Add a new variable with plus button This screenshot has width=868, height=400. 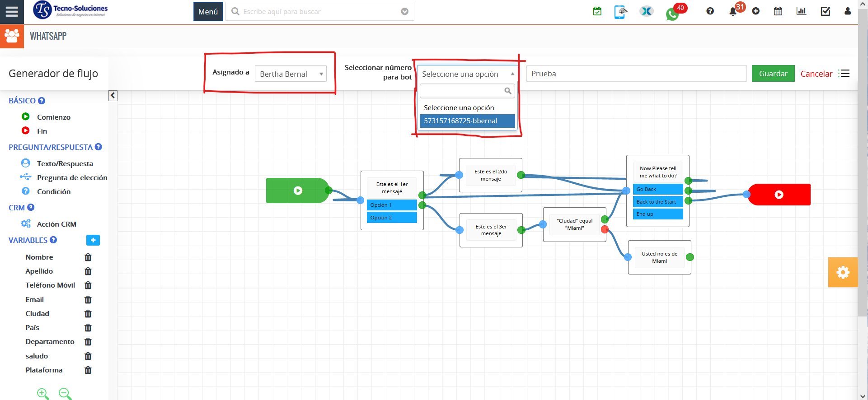93,240
